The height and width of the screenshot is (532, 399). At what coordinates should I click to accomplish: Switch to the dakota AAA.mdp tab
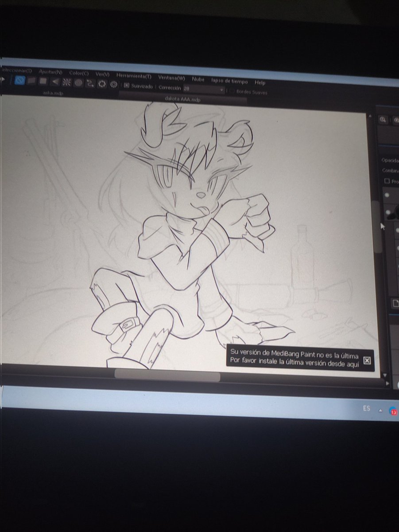pyautogui.click(x=182, y=100)
